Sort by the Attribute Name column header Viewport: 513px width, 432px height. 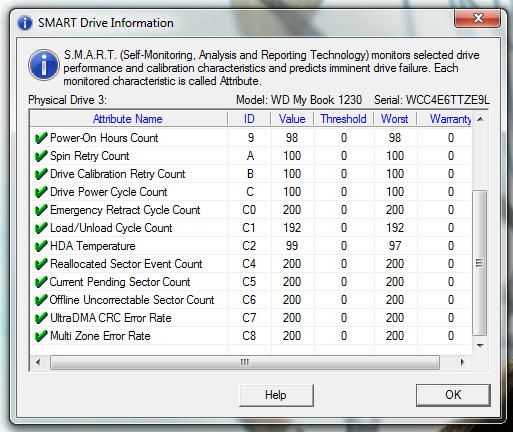pos(128,119)
